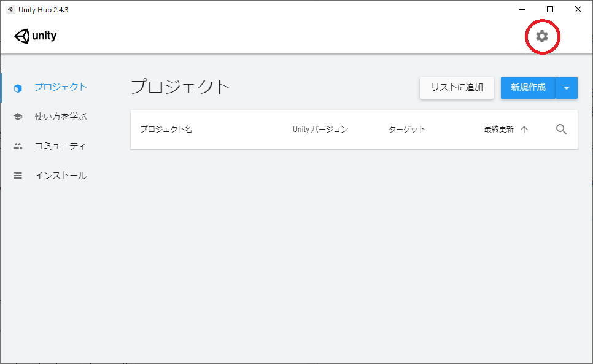Sort projects by 最終更新

pos(498,130)
